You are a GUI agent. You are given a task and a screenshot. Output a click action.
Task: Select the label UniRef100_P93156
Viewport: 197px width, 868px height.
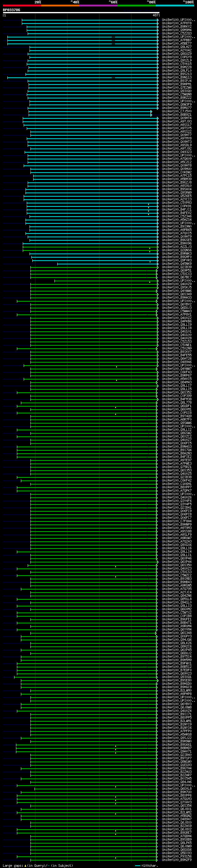pyautogui.click(x=177, y=857)
